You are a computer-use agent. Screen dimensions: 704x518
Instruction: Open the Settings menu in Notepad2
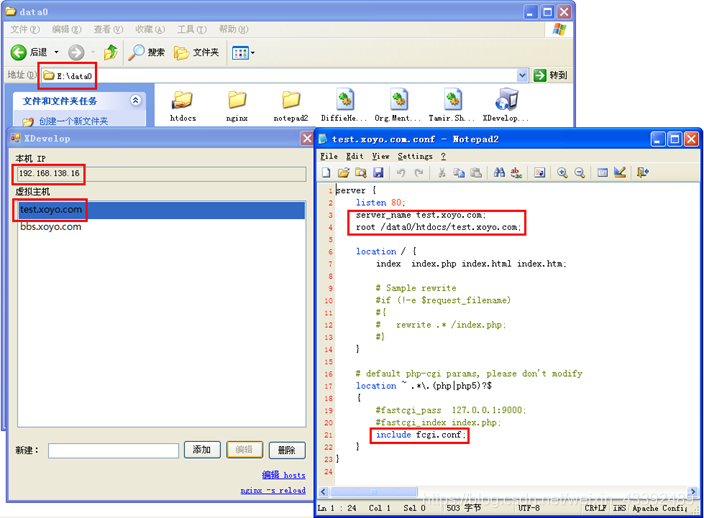415,156
